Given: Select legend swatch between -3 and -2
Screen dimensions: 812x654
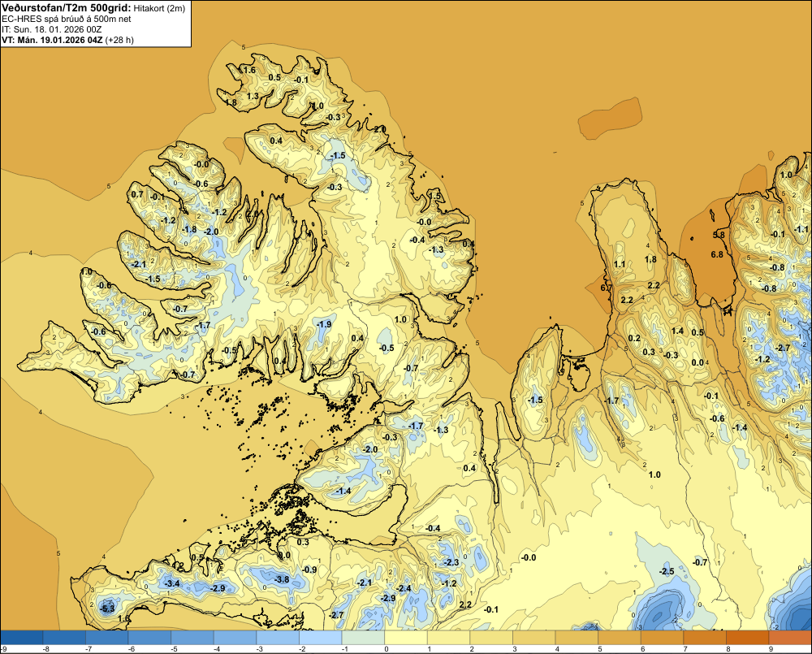Looking at the screenshot, I should pos(278,637).
